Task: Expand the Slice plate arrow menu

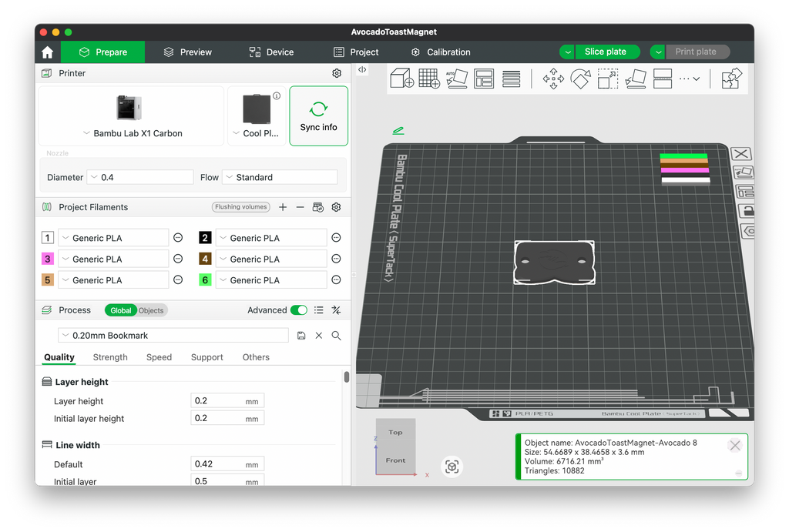Action: 568,52
